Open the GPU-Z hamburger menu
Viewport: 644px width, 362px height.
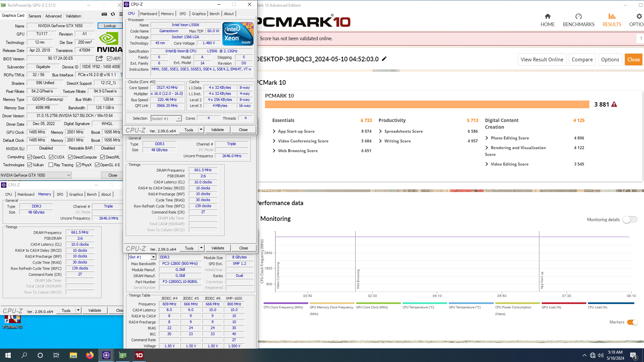point(121,14)
